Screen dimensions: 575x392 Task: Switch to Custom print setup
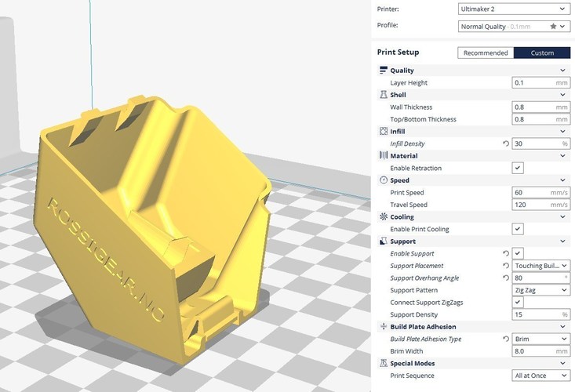point(542,53)
